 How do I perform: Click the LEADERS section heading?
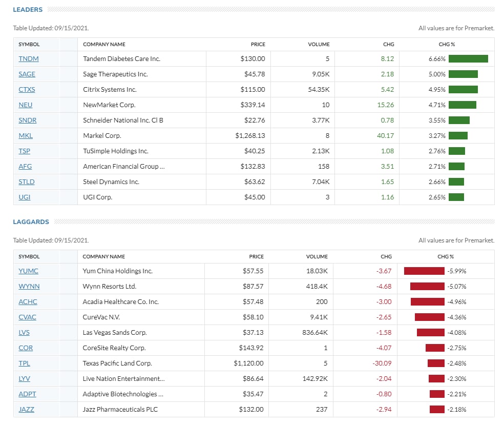28,10
